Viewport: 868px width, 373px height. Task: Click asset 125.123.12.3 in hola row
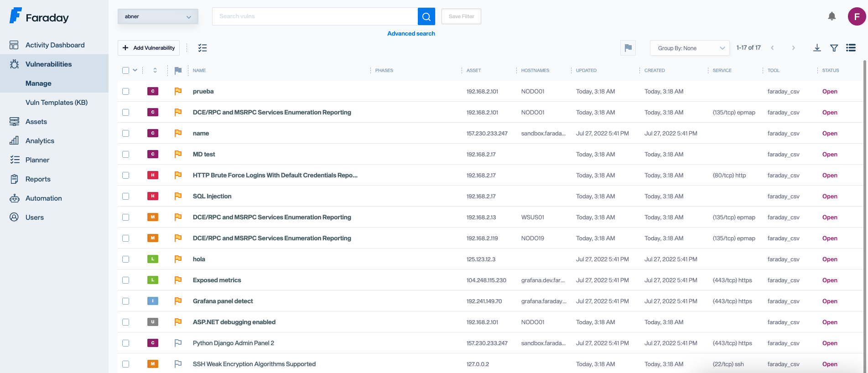(x=481, y=259)
